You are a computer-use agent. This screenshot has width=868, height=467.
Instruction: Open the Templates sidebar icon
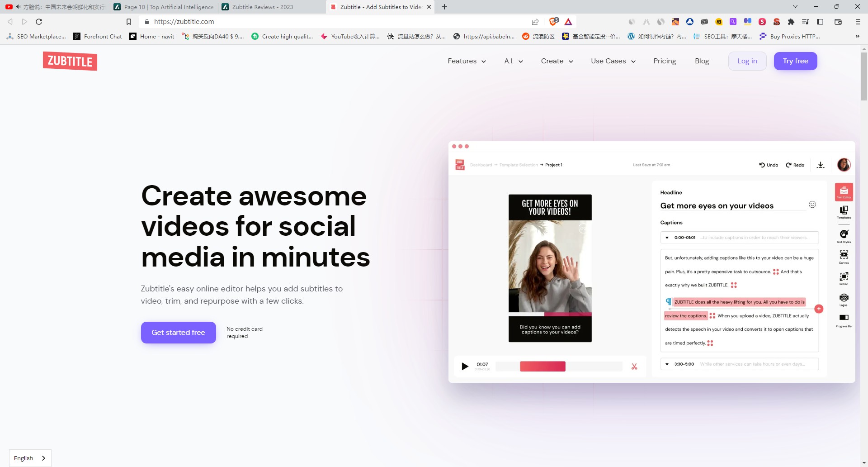844,211
